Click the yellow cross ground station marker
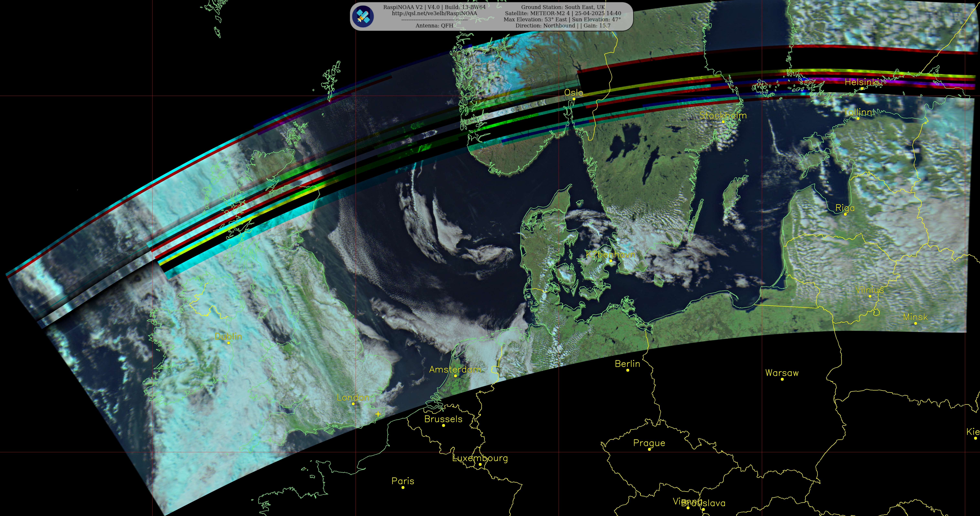 point(378,414)
